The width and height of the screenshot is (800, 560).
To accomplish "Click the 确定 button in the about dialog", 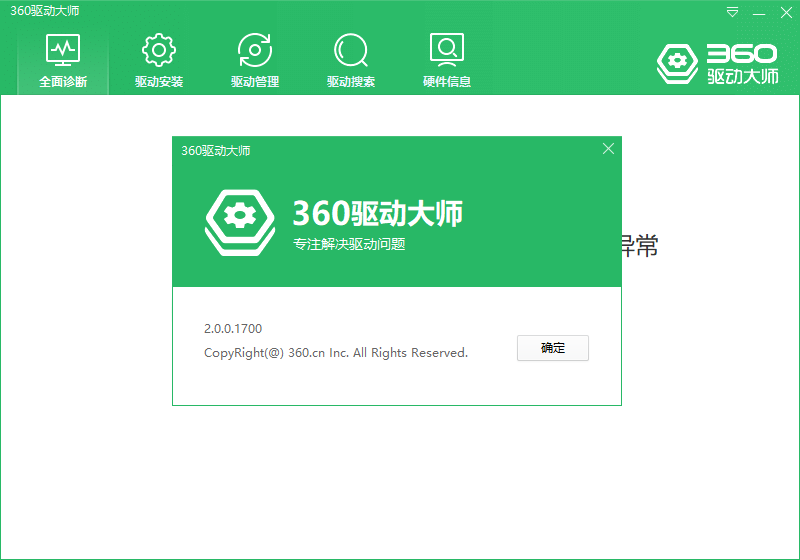I will (x=553, y=348).
